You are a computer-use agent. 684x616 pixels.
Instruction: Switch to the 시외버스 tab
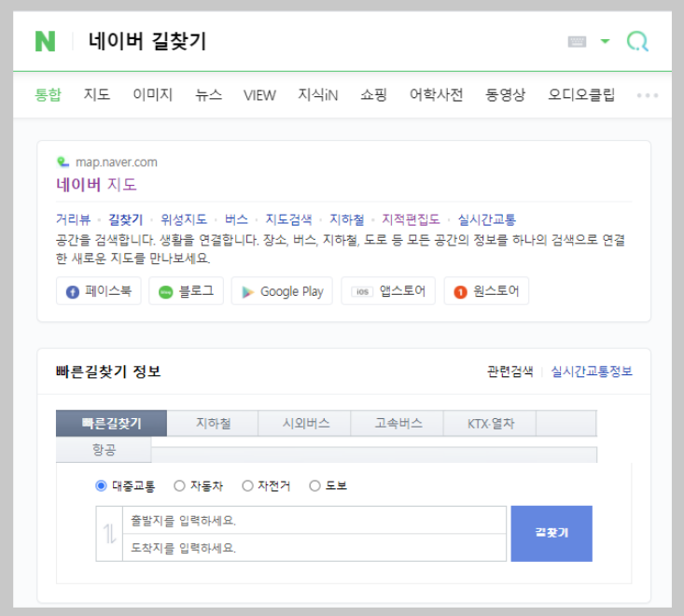[306, 423]
